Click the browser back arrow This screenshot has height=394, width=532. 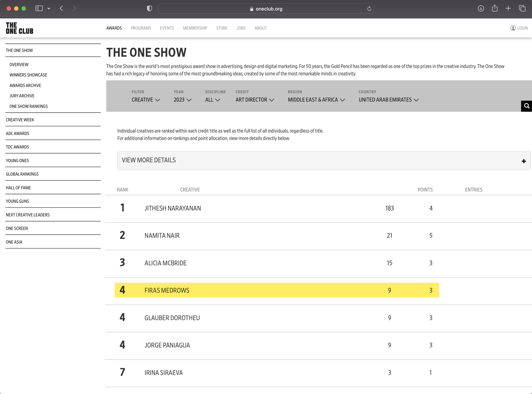61,9
